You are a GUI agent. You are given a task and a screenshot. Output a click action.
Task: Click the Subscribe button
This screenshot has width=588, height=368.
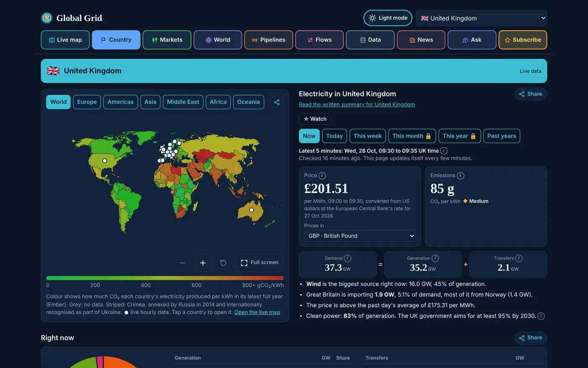pyautogui.click(x=522, y=40)
